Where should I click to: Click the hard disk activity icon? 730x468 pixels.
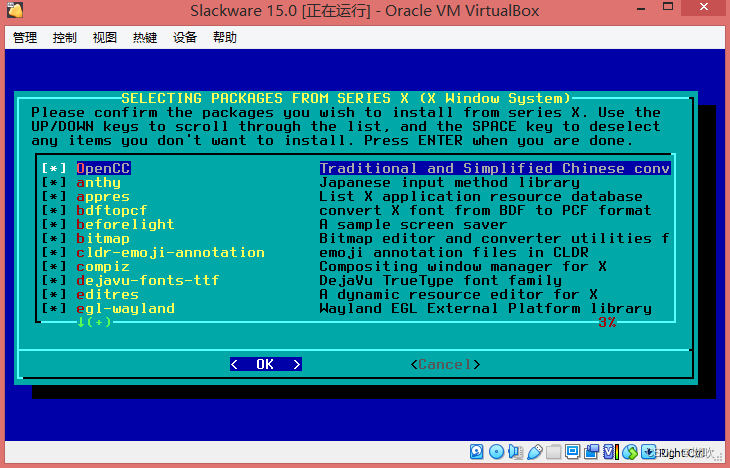[476, 452]
